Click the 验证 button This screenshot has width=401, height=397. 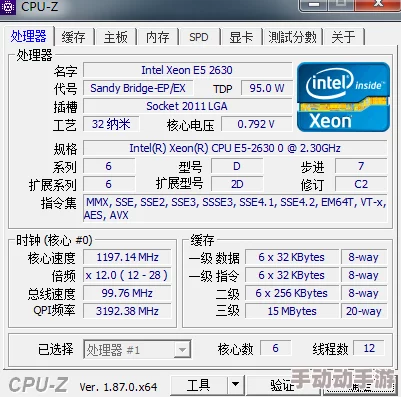pos(282,385)
